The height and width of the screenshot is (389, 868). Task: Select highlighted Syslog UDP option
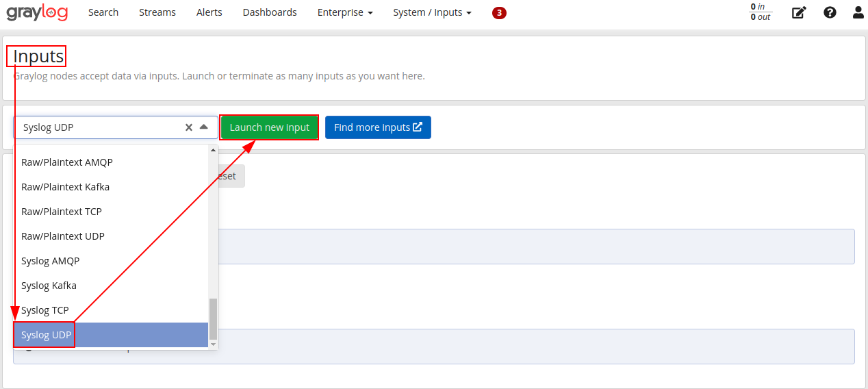pyautogui.click(x=111, y=335)
